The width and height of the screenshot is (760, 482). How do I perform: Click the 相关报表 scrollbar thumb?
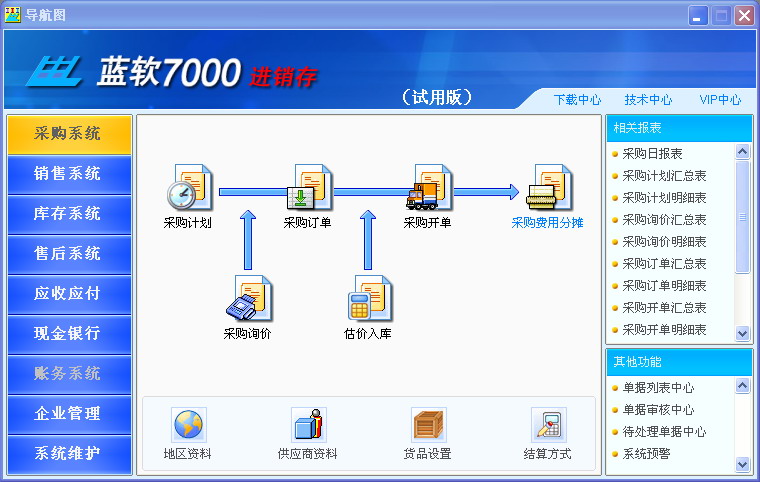tap(743, 217)
